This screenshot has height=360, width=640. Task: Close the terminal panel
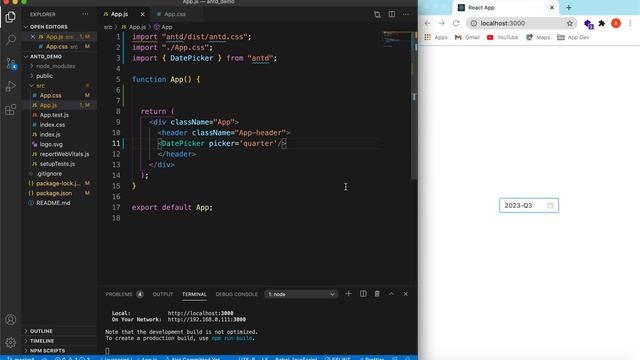406,294
